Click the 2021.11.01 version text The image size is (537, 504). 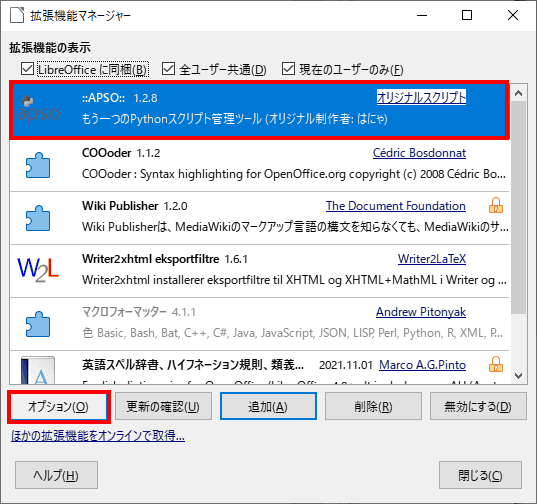point(346,365)
